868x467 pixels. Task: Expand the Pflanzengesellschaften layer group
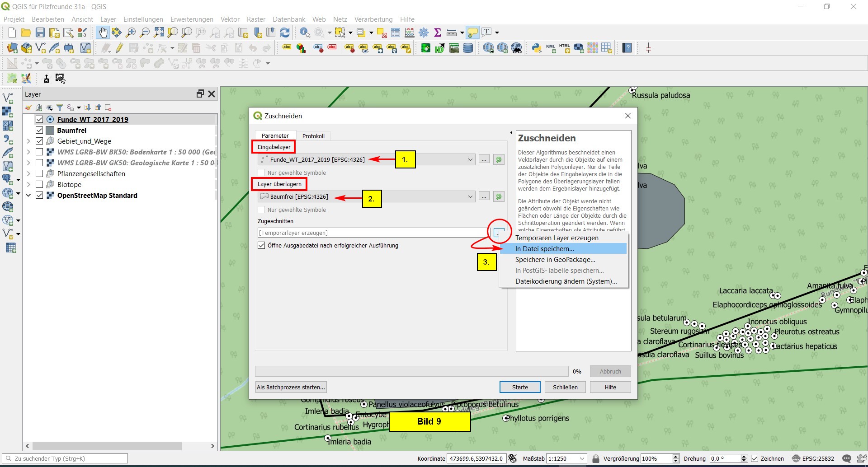pos(28,174)
